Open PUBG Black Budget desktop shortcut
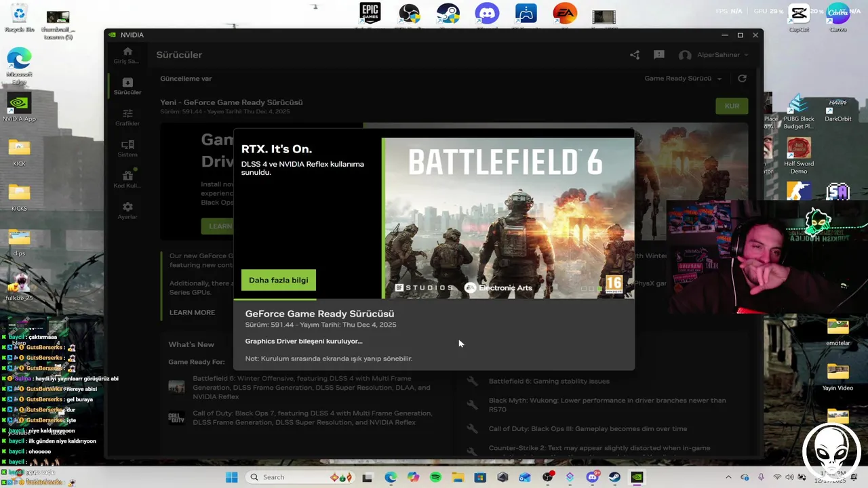Image resolution: width=868 pixels, height=488 pixels. click(799, 113)
